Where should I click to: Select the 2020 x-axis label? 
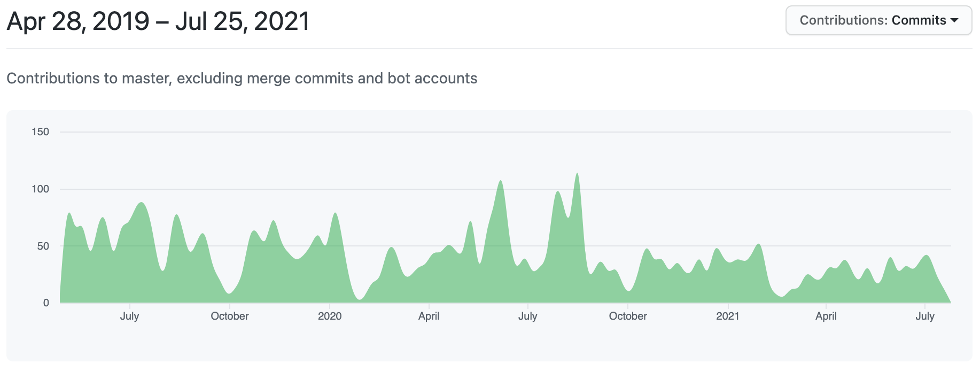tap(330, 316)
